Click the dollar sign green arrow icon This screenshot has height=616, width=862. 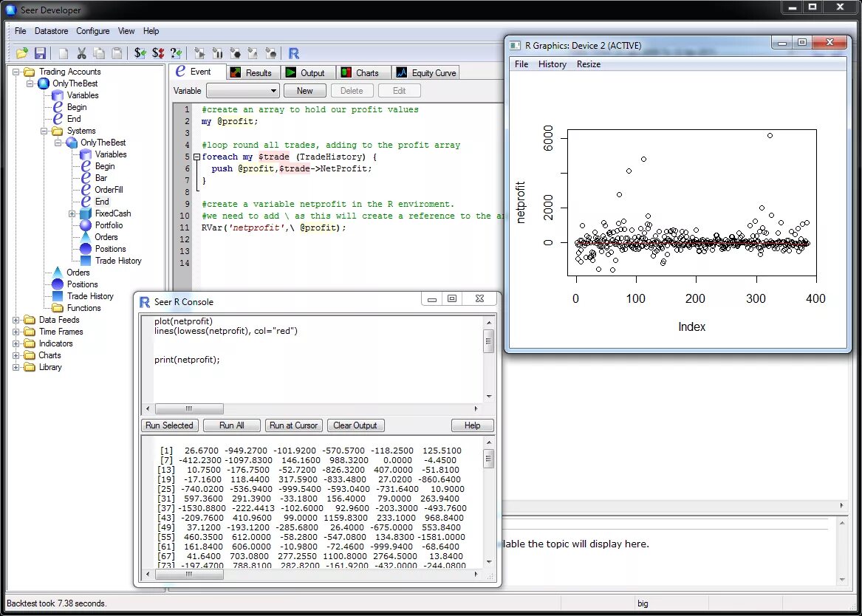click(140, 52)
